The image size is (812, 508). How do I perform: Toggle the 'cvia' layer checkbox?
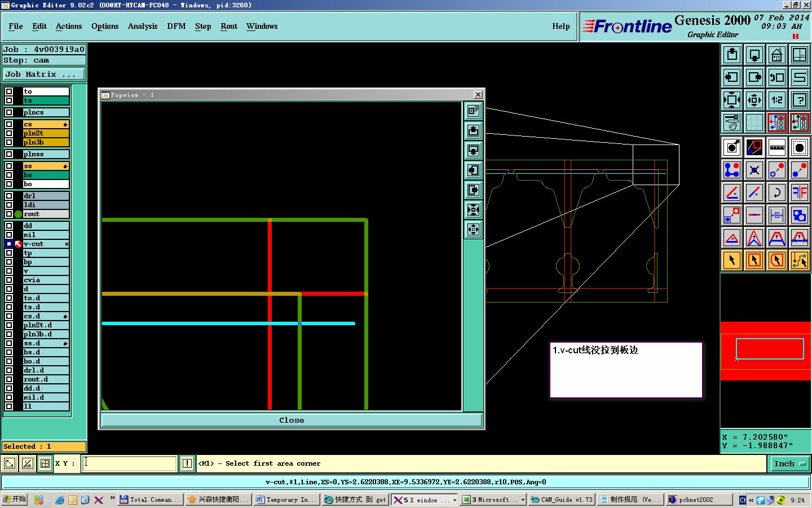(9, 280)
